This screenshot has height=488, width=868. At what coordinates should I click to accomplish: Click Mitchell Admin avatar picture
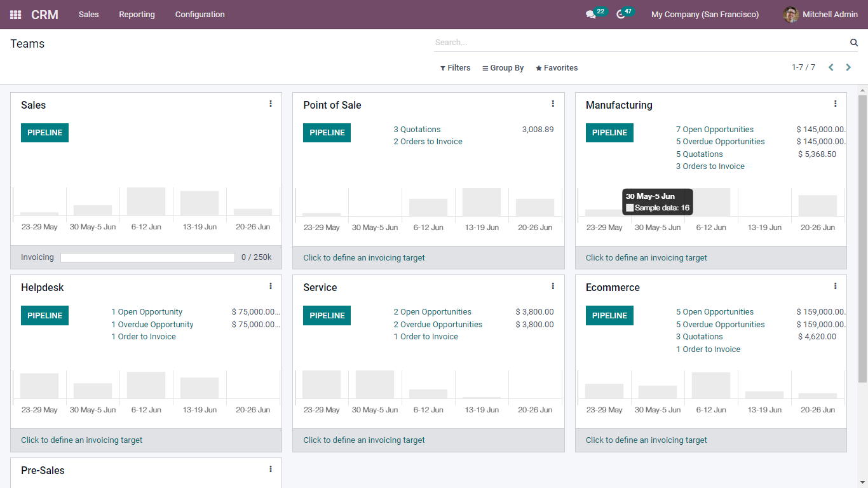[790, 15]
